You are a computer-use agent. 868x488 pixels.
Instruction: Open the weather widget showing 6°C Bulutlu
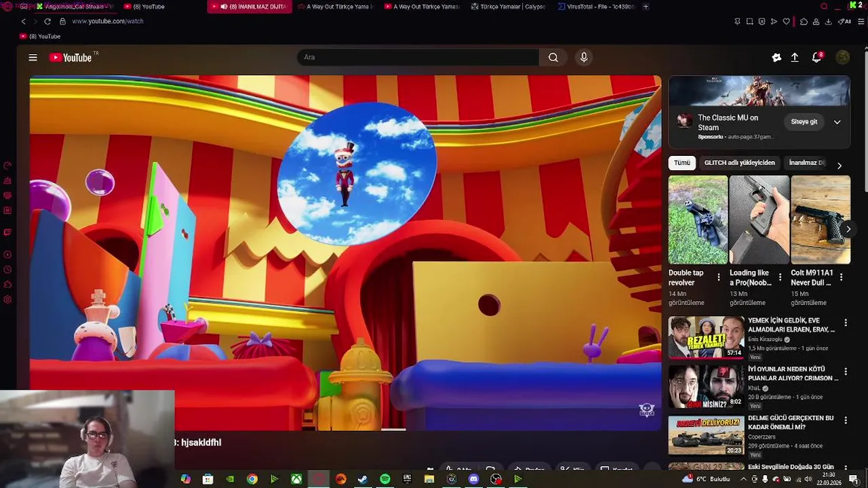(x=706, y=479)
